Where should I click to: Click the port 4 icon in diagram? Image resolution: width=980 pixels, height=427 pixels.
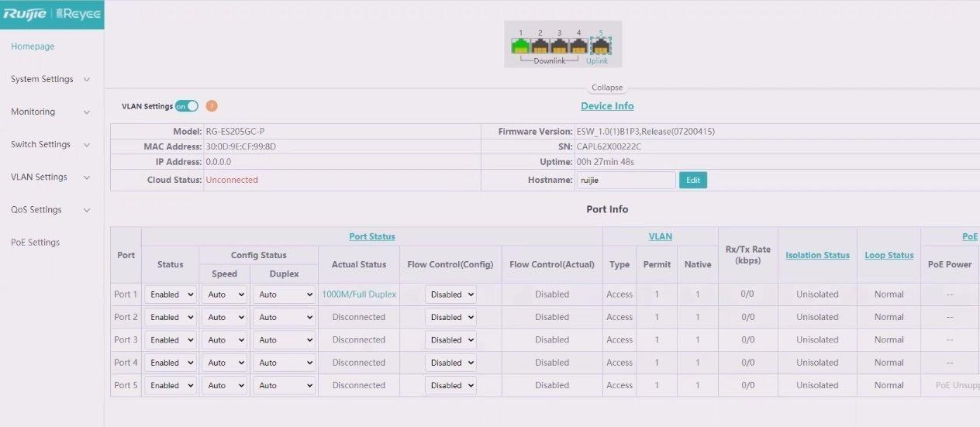[578, 46]
